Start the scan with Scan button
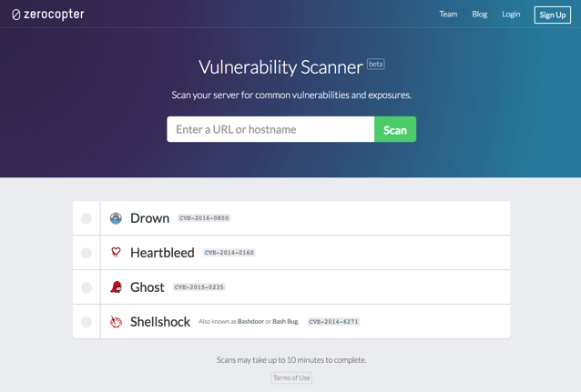The width and height of the screenshot is (581, 392). coord(395,129)
